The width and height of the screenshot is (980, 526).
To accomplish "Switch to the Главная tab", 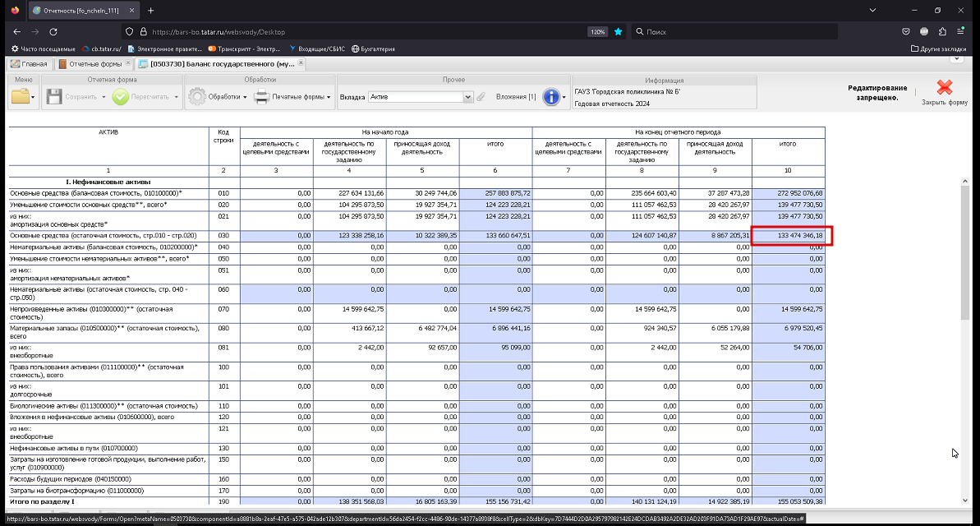I will click(29, 64).
